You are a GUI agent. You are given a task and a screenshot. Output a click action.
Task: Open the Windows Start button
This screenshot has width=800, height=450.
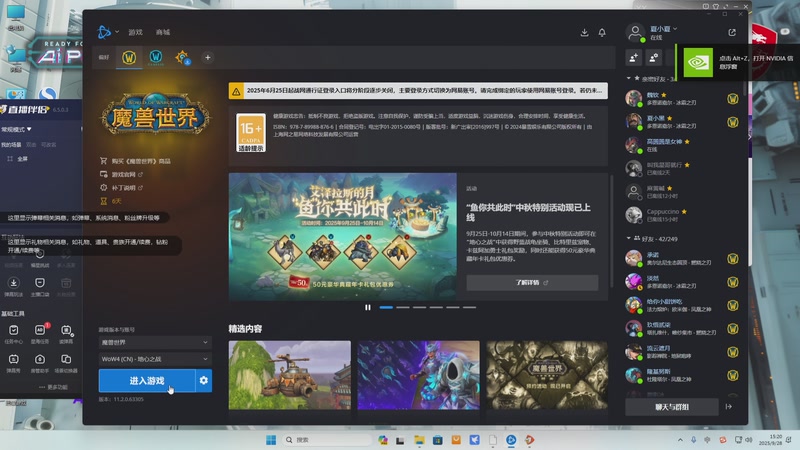[x=271, y=440]
